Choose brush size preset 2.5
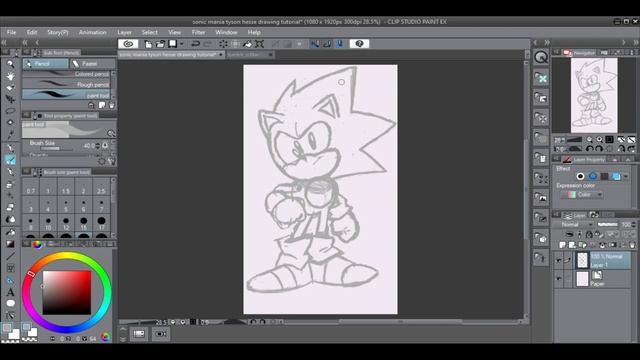The height and width of the screenshot is (360, 640). 101,188
